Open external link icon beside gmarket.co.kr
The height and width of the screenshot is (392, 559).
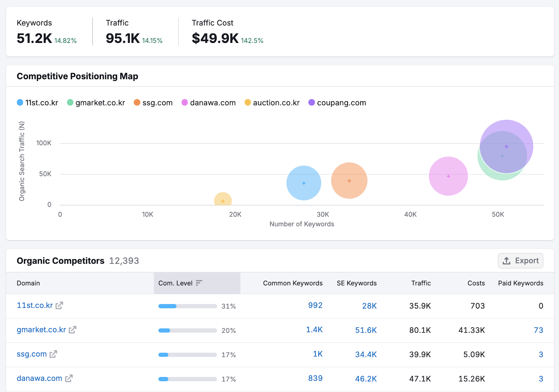click(72, 330)
